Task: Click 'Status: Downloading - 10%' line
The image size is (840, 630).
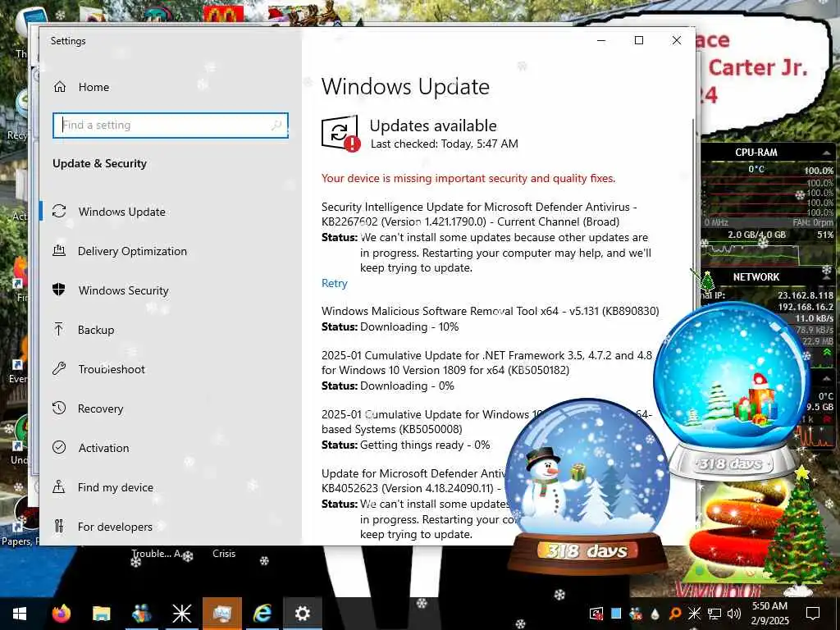Action: point(390,326)
